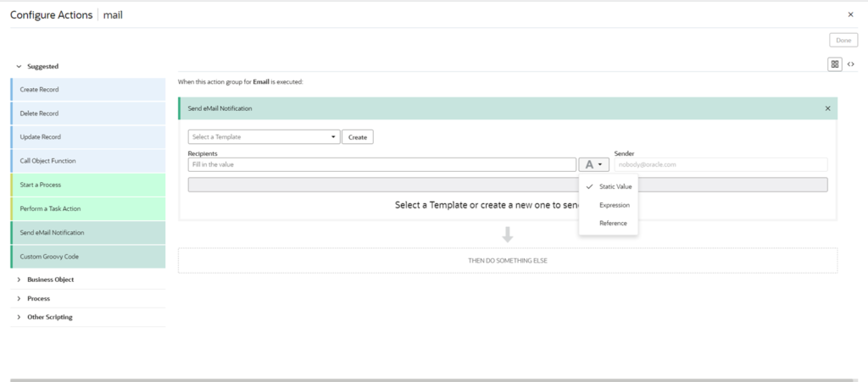Select the Update Record action
This screenshot has width=868, height=382.
(x=87, y=137)
